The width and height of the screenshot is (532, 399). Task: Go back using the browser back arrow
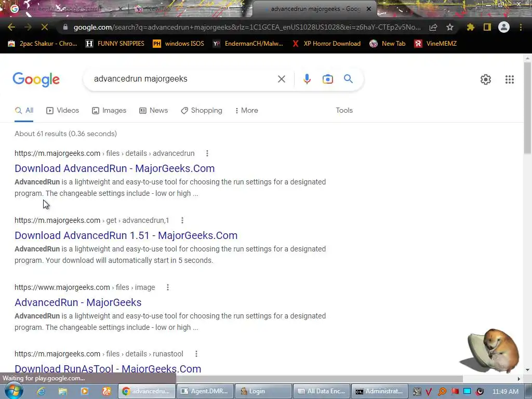click(x=11, y=27)
